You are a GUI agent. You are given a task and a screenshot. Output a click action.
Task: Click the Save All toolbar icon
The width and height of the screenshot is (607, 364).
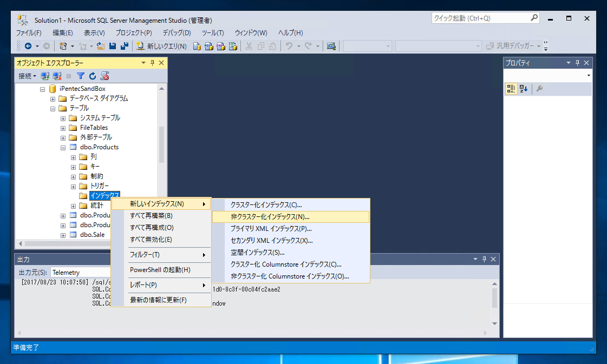tap(124, 46)
